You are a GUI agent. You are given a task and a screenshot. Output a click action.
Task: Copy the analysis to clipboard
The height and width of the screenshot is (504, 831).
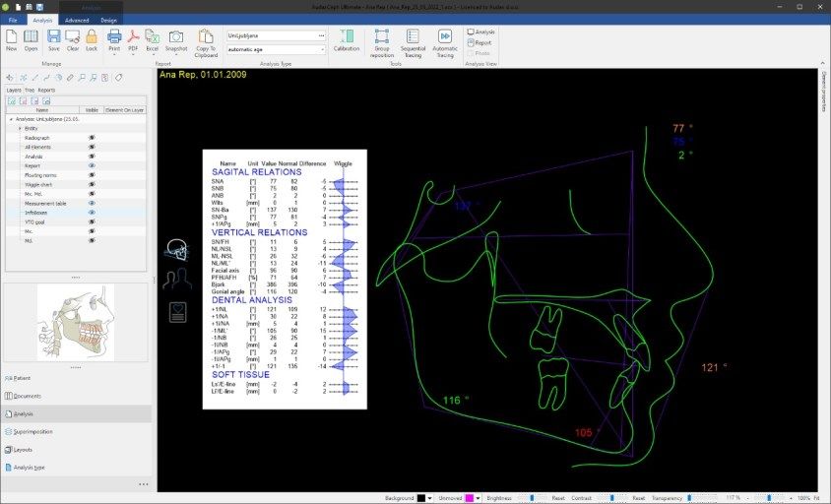[x=206, y=39]
